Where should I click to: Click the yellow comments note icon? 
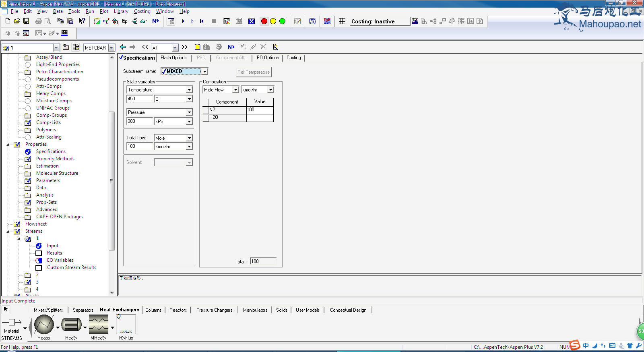(x=197, y=47)
